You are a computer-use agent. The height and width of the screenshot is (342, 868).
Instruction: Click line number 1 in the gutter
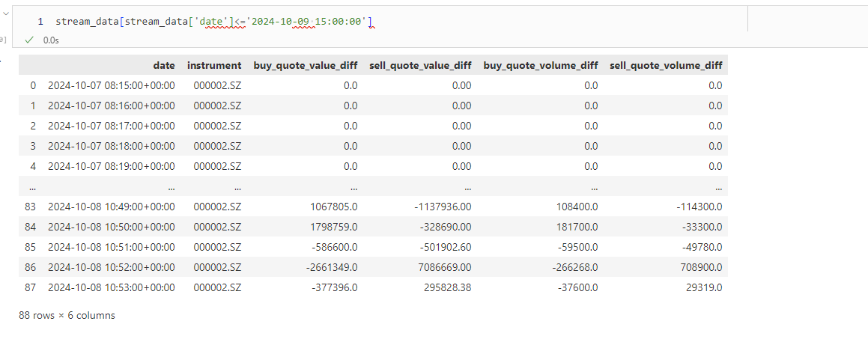click(x=40, y=22)
